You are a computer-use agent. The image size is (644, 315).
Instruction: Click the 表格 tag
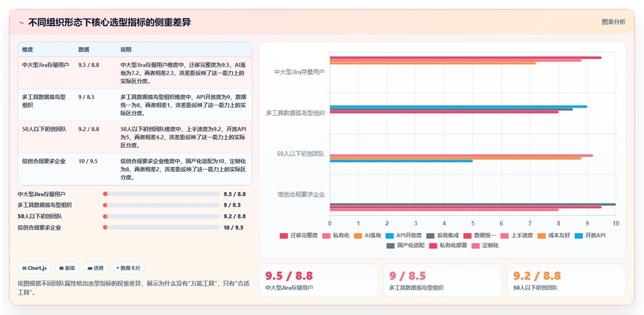point(67,268)
